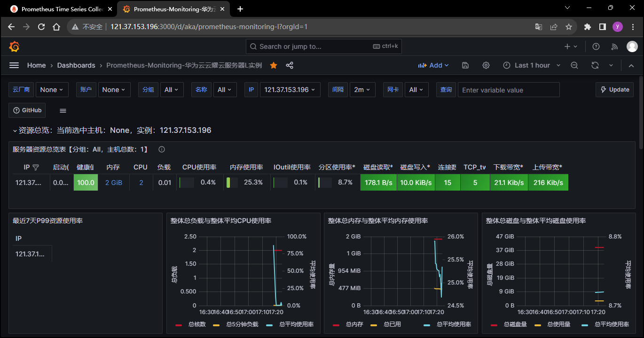Toggle the browser side panel
This screenshot has width=644, height=338.
603,27
